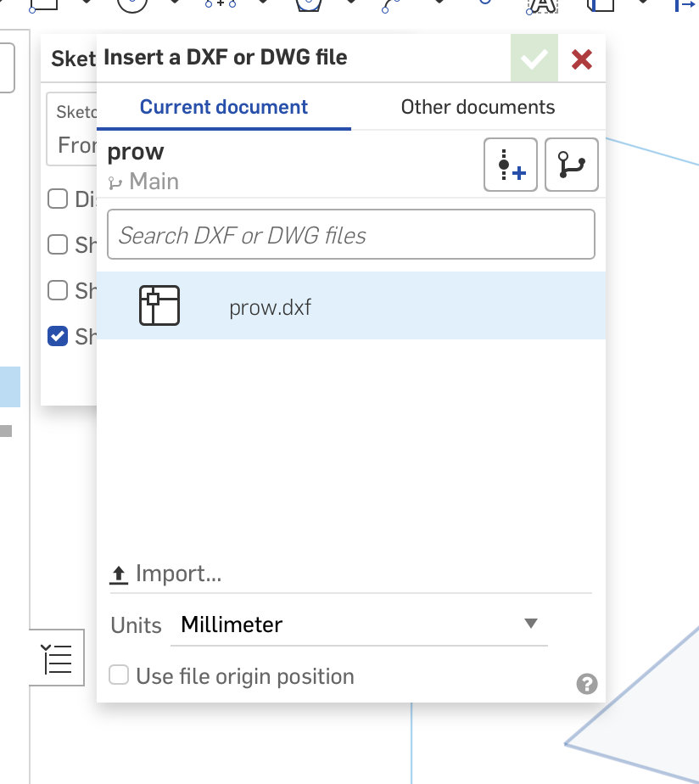This screenshot has height=784, width=699.
Task: Select the Current document tab
Action: click(223, 107)
